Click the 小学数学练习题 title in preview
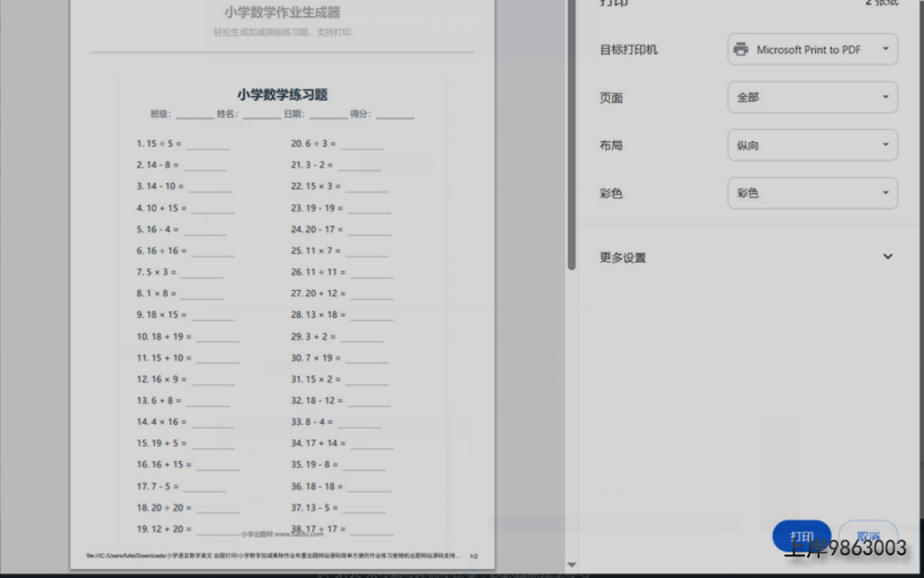The image size is (924, 578). (x=282, y=95)
